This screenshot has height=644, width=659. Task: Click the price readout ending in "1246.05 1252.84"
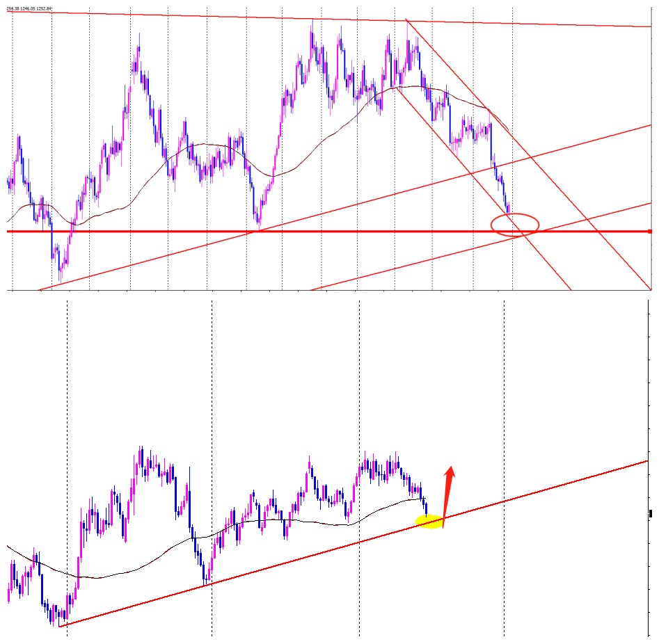(x=29, y=8)
